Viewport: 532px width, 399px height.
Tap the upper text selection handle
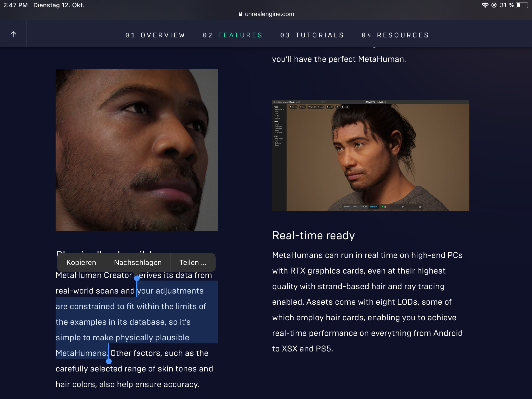[x=137, y=278]
